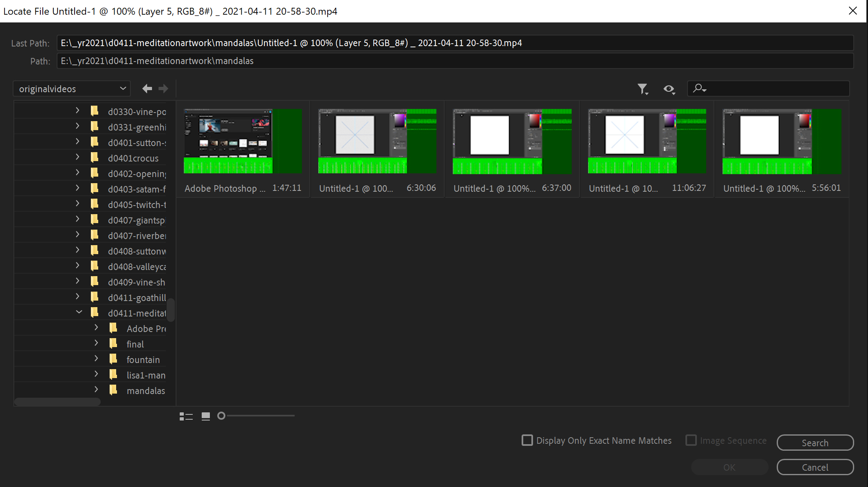
Task: Open the filter bin content icon
Action: point(643,89)
